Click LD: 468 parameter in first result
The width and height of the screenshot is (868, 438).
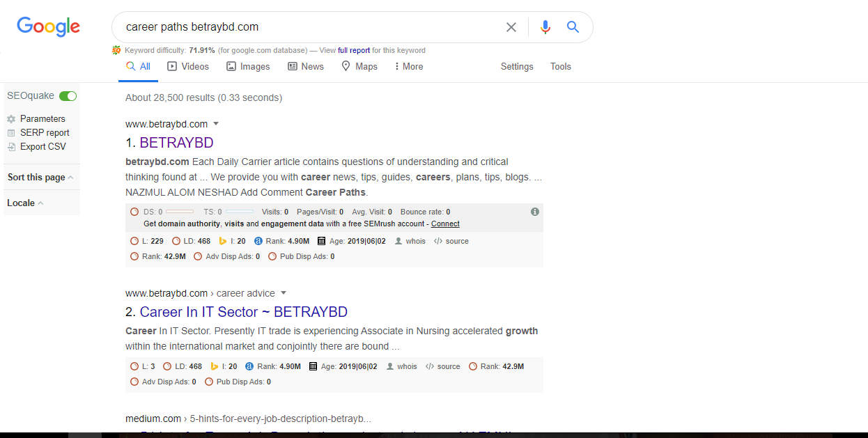(191, 241)
